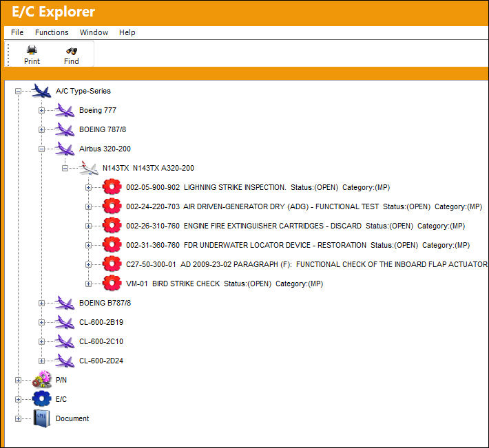Click the BOEING 787/8 purple plane icon
Screen dimensions: 489x448
(65, 129)
